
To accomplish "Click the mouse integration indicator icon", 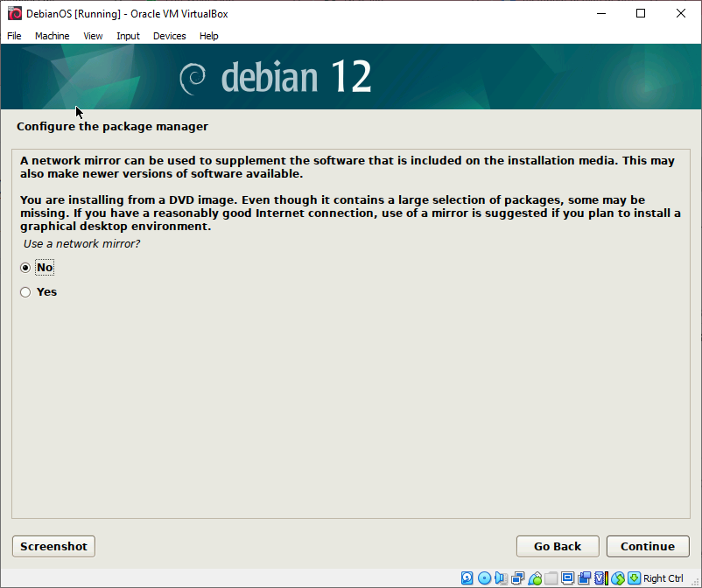I will point(618,578).
